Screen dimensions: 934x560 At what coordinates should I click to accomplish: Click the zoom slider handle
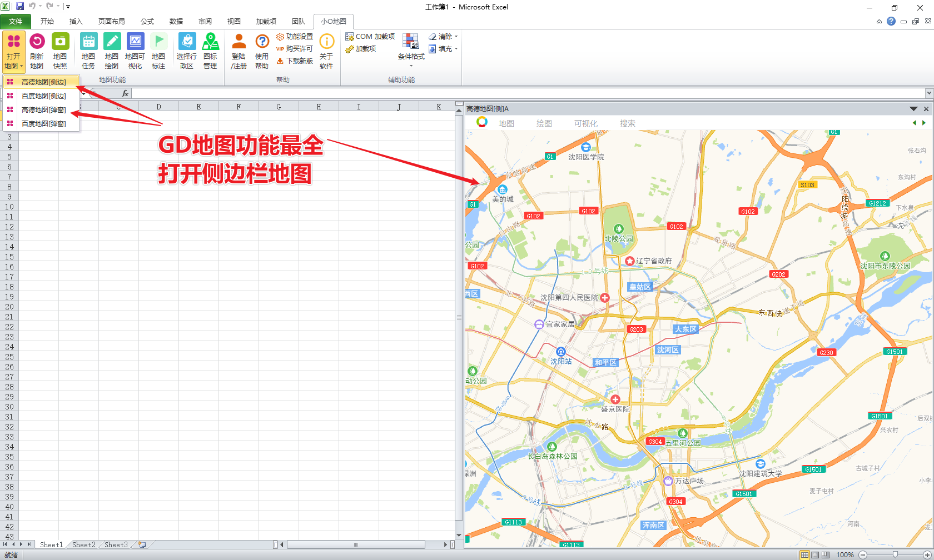coord(895,554)
